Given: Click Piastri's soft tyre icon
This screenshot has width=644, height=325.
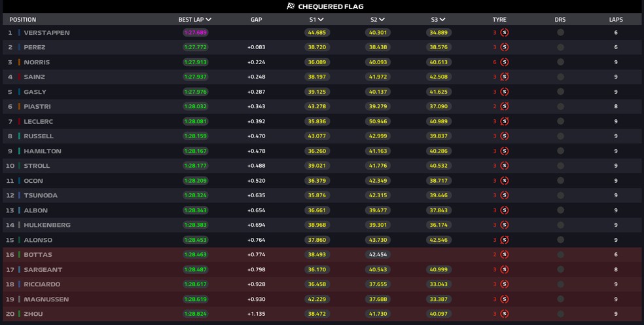Looking at the screenshot, I should coord(505,107).
